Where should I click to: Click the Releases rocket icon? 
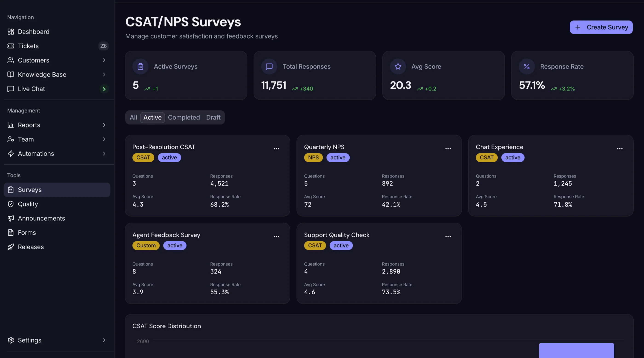(x=11, y=247)
